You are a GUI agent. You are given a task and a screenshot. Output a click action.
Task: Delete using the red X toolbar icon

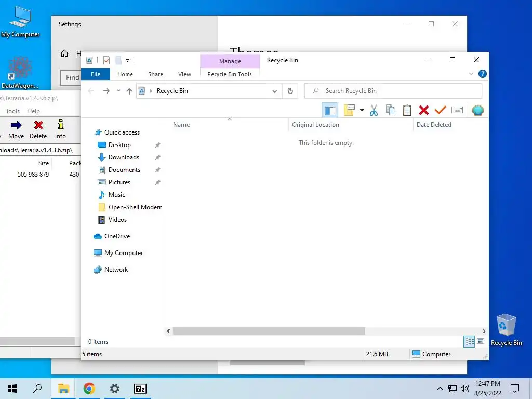click(x=424, y=110)
